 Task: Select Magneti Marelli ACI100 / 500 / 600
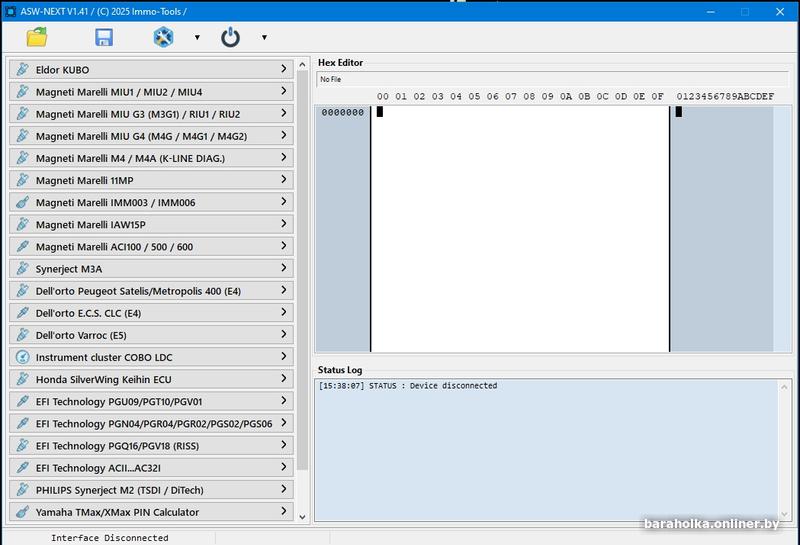coord(151,246)
